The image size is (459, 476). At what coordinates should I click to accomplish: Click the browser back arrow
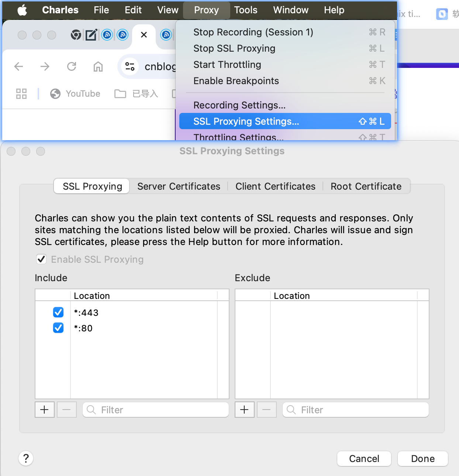click(18, 66)
